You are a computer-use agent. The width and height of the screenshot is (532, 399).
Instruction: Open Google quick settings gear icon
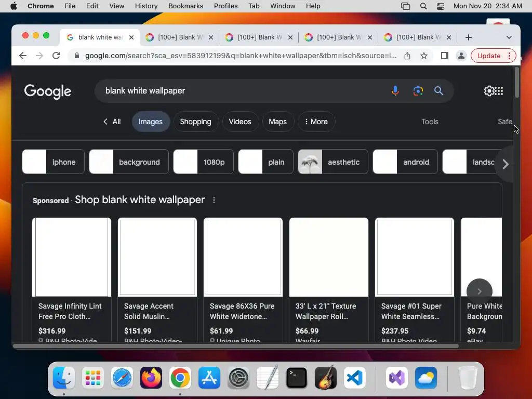click(489, 90)
